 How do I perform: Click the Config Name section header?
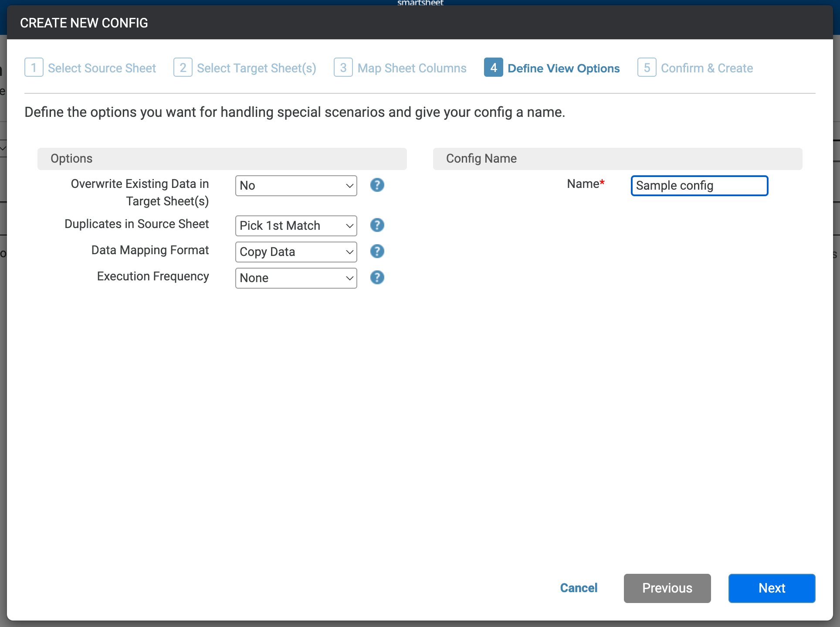click(x=481, y=159)
